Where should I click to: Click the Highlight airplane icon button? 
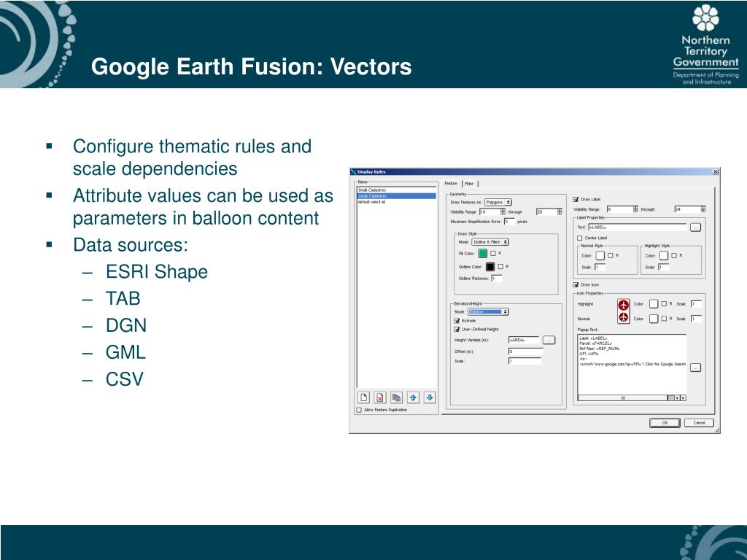click(623, 305)
